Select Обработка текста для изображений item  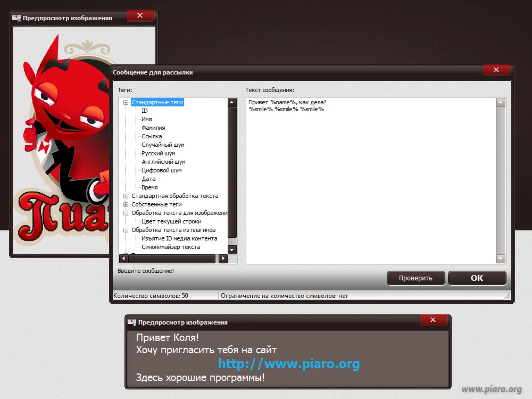click(179, 213)
